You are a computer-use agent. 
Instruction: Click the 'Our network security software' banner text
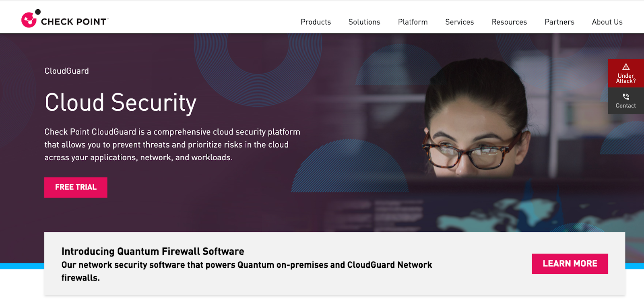tap(246, 271)
